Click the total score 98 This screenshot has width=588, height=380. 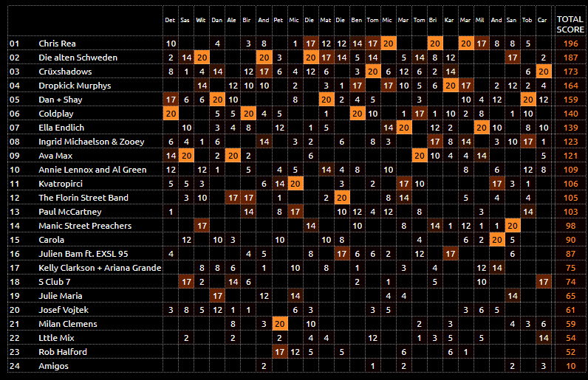571,226
